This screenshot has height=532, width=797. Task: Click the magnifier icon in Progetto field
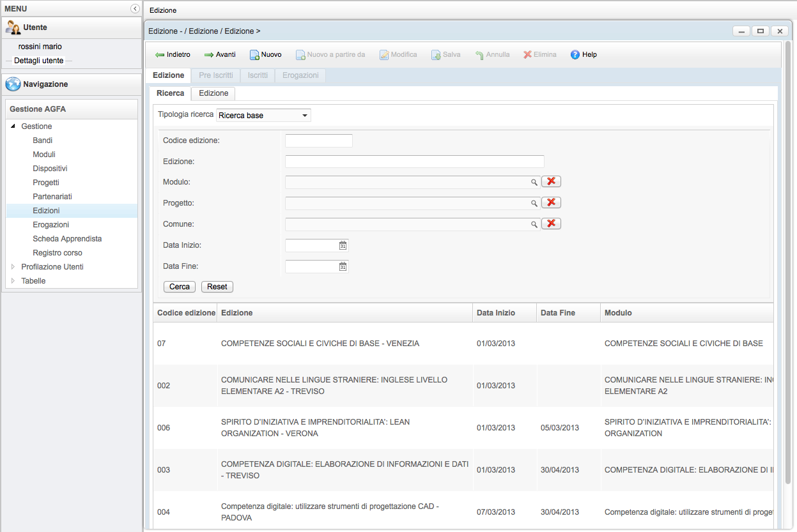534,204
